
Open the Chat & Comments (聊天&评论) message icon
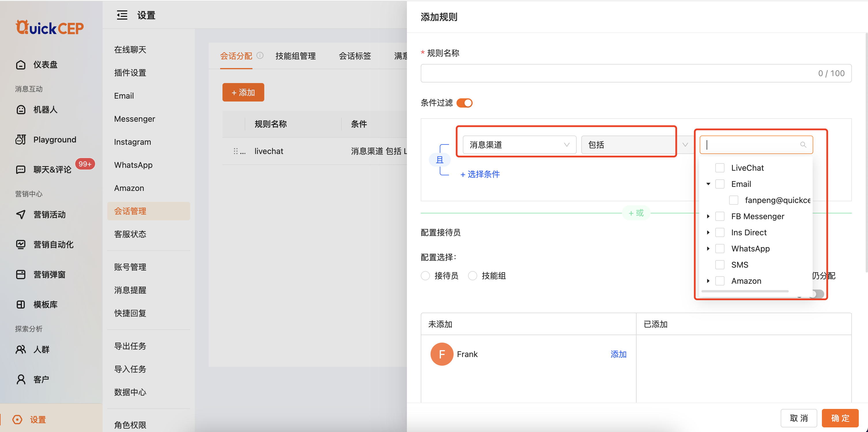20,169
